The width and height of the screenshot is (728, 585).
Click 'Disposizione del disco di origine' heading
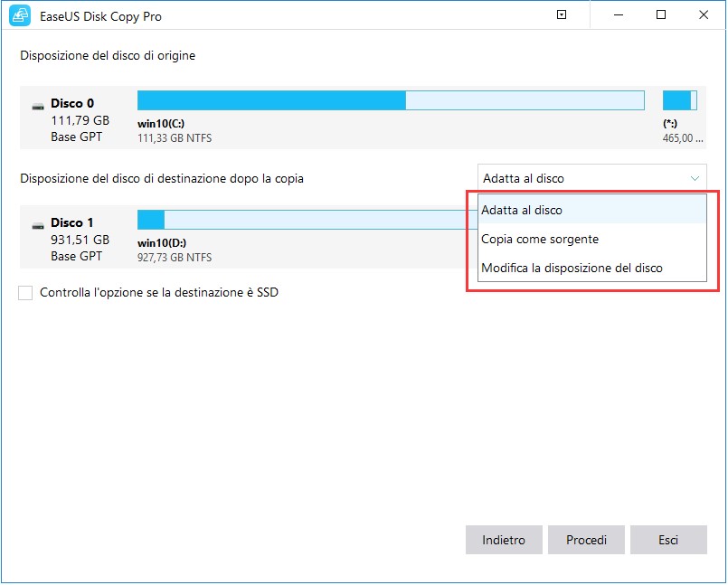tap(108, 56)
